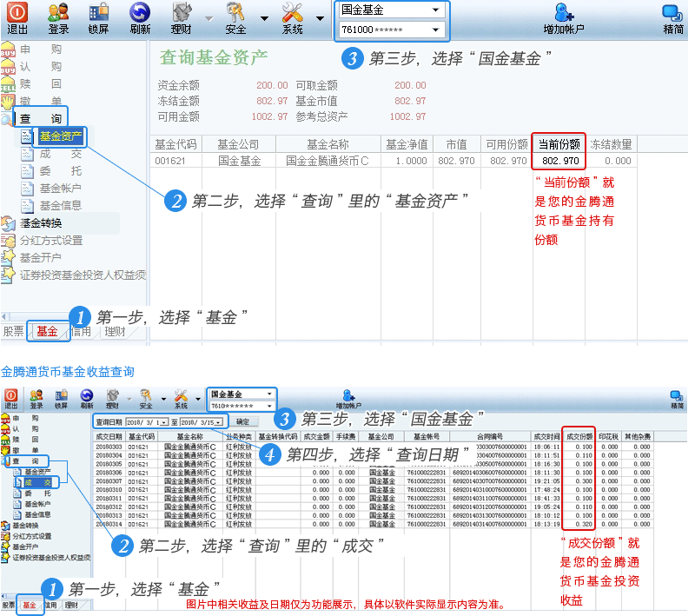Click 基金净值 column header in upper table
Image resolution: width=695 pixels, height=616 pixels.
pos(407,144)
